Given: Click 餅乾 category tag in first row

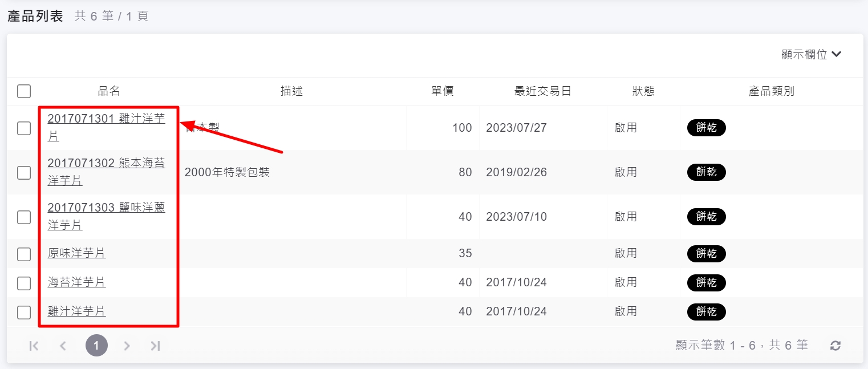Looking at the screenshot, I should (x=706, y=128).
